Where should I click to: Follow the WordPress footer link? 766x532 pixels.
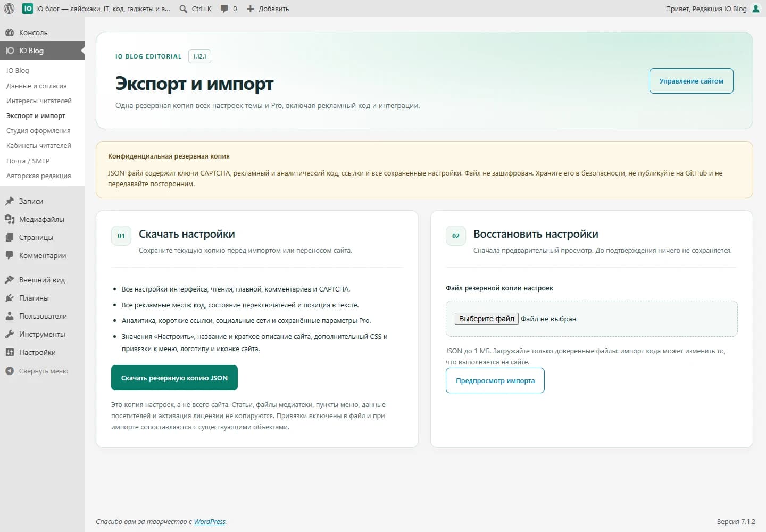(210, 521)
